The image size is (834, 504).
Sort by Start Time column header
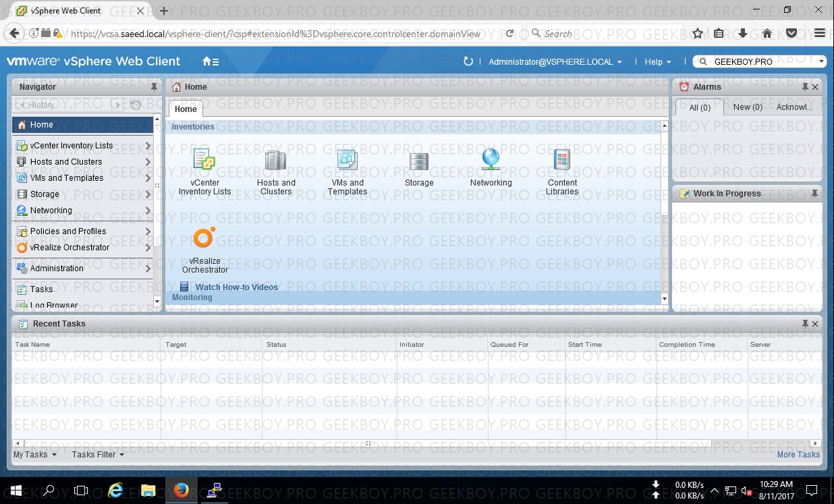609,344
